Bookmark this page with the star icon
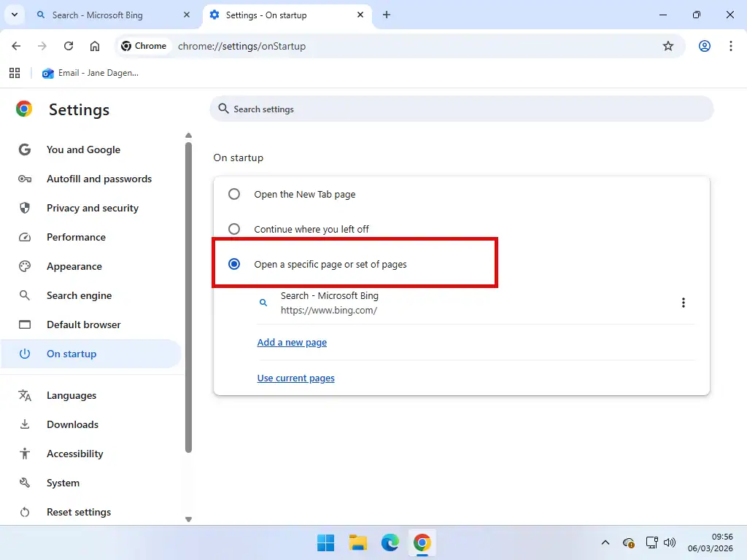Viewport: 747px width, 560px height. 668,46
